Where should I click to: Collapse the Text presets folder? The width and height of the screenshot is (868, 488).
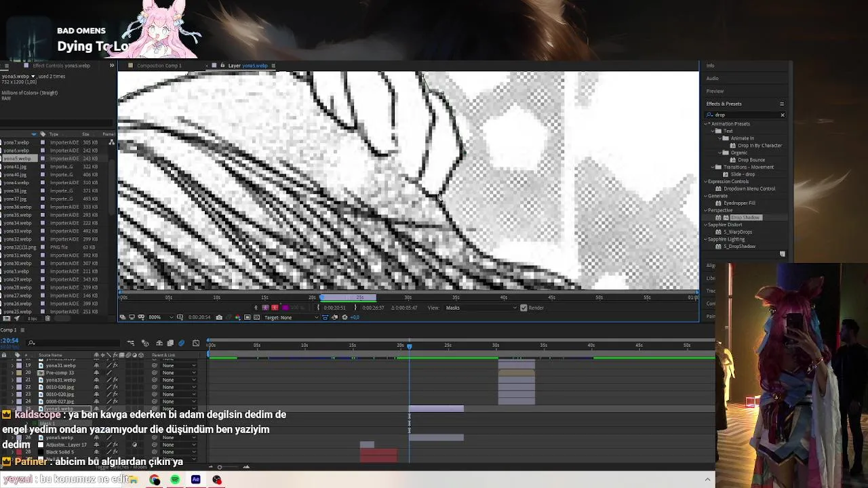tap(713, 131)
